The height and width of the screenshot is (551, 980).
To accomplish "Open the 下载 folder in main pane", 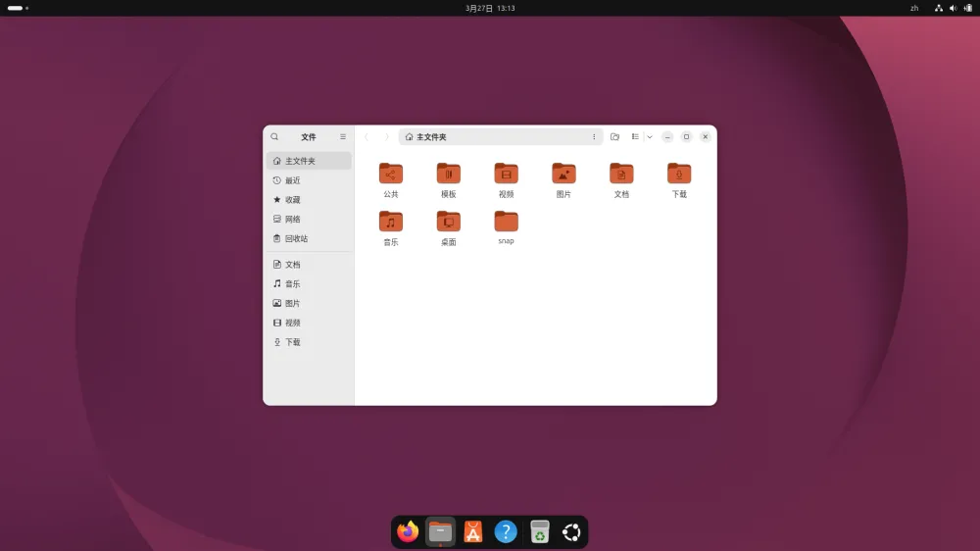I will (679, 180).
